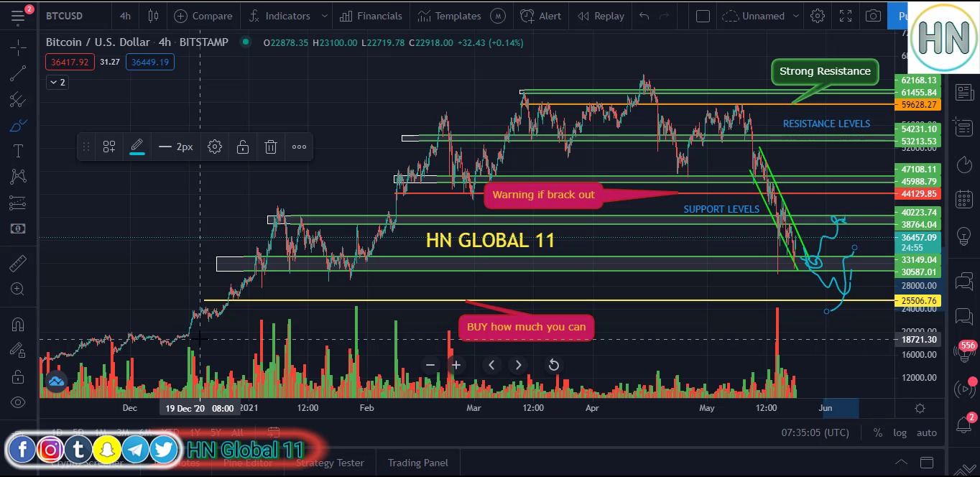Take a chart snapshot with camera icon
980x477 pixels.
873,16
